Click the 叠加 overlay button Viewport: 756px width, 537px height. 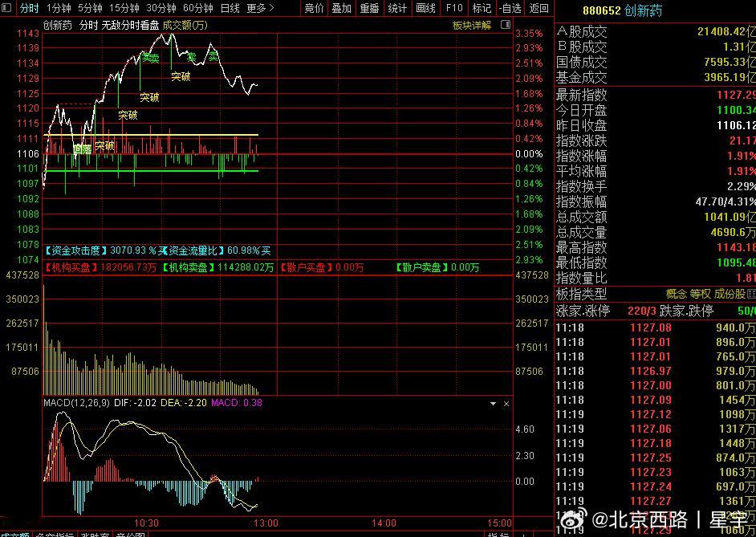coord(341,8)
